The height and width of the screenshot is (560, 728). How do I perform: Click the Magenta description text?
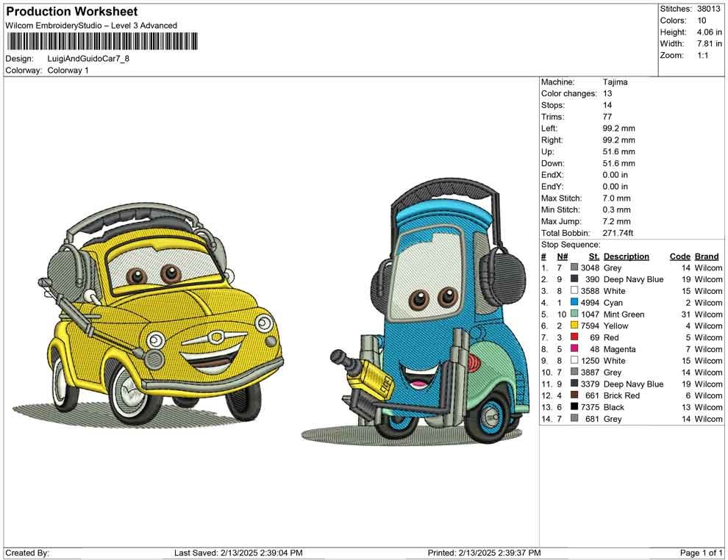pos(619,349)
